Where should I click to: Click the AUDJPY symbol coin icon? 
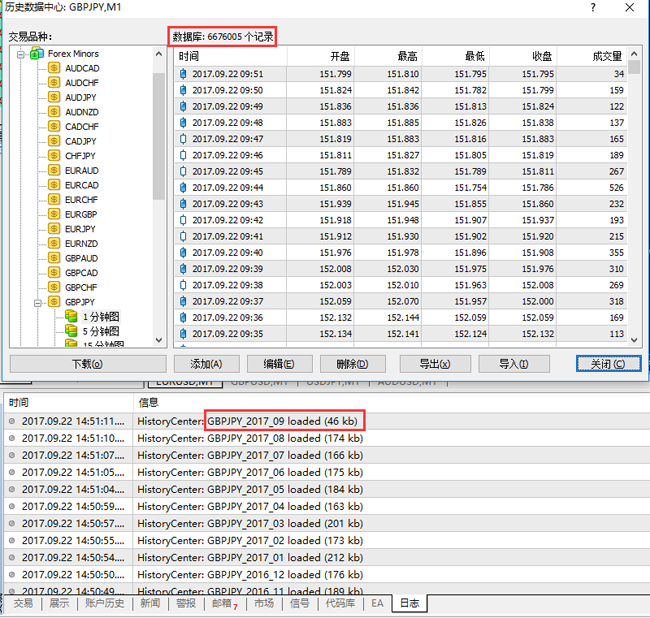click(54, 97)
